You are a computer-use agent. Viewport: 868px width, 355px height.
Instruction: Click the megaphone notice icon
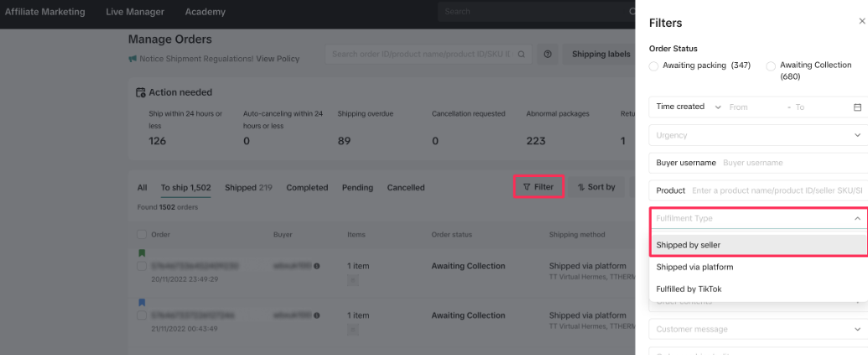[x=133, y=59]
